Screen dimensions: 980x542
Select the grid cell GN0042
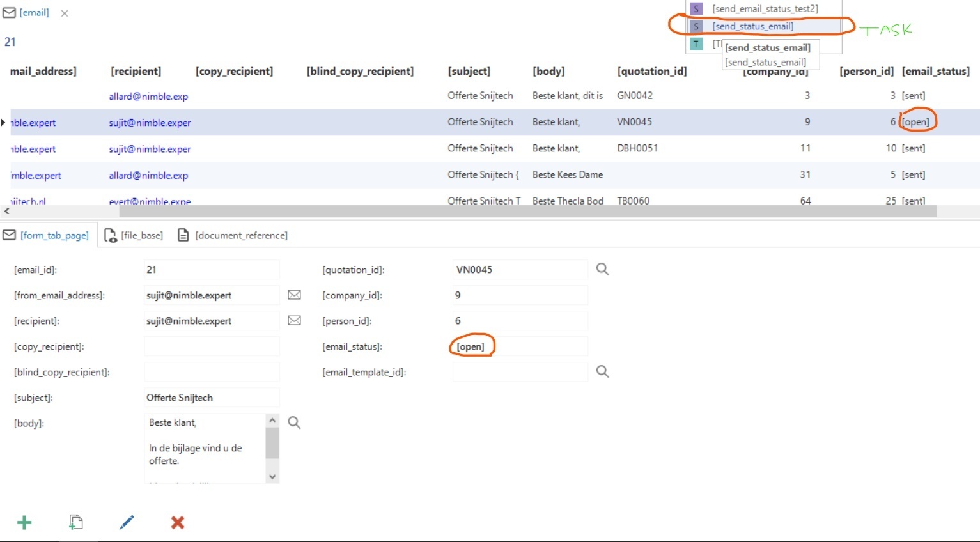click(x=635, y=95)
